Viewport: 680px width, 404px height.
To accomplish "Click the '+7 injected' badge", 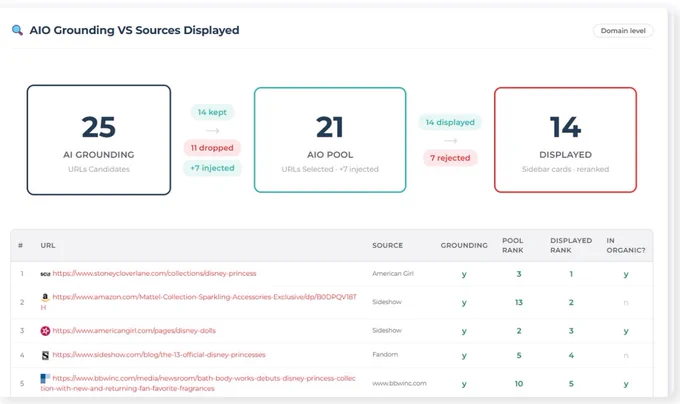I will pyautogui.click(x=212, y=168).
